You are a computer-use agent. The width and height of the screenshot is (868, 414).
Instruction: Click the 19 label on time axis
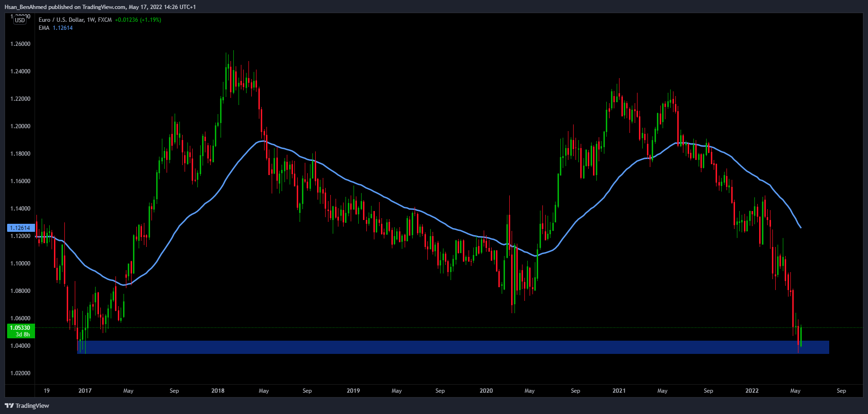[46, 391]
